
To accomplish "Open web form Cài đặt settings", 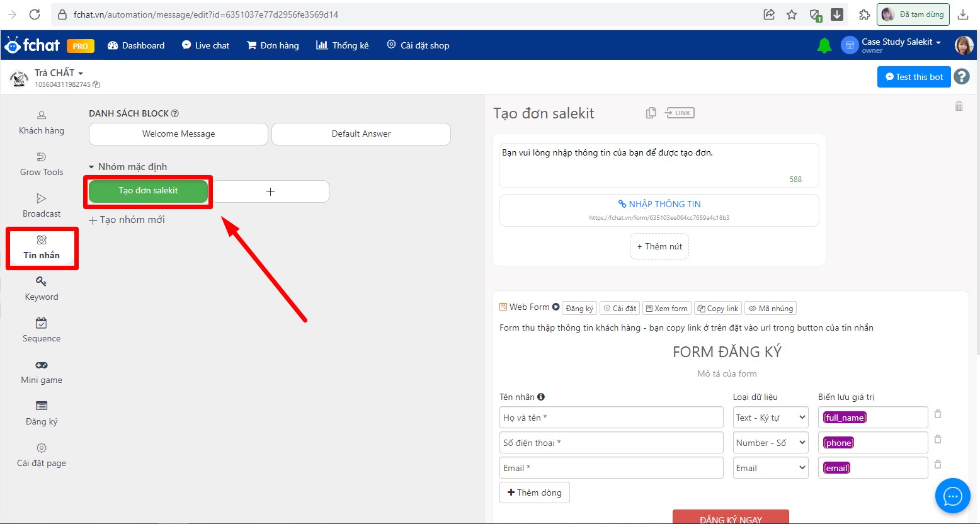I will [620, 309].
